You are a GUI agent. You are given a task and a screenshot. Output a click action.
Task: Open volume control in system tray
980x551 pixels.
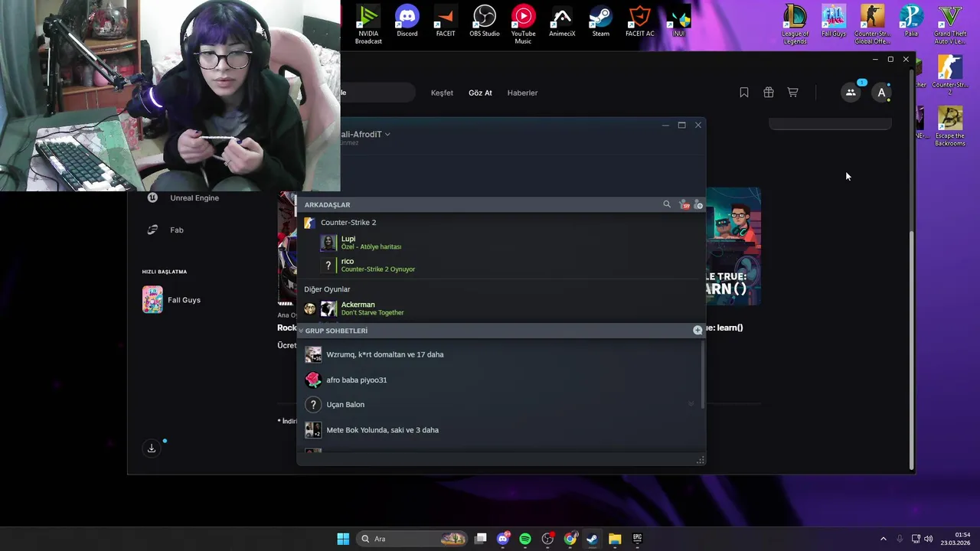[928, 539]
